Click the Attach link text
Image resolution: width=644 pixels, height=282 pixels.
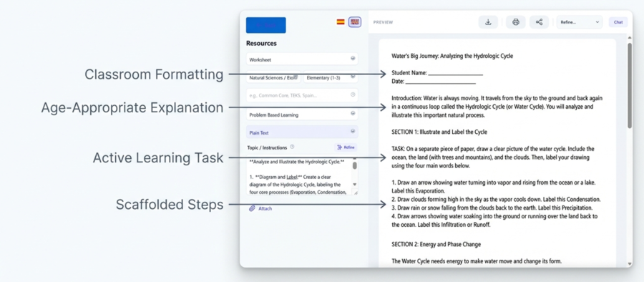point(265,208)
